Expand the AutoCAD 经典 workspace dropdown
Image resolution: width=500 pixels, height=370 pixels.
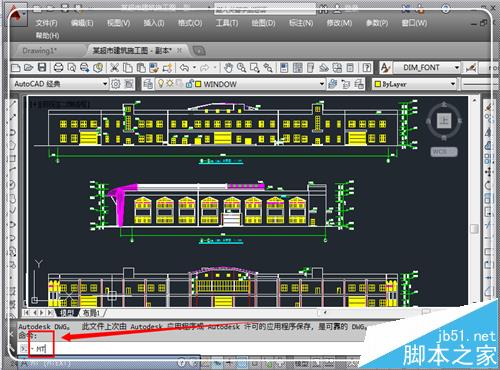[105, 84]
